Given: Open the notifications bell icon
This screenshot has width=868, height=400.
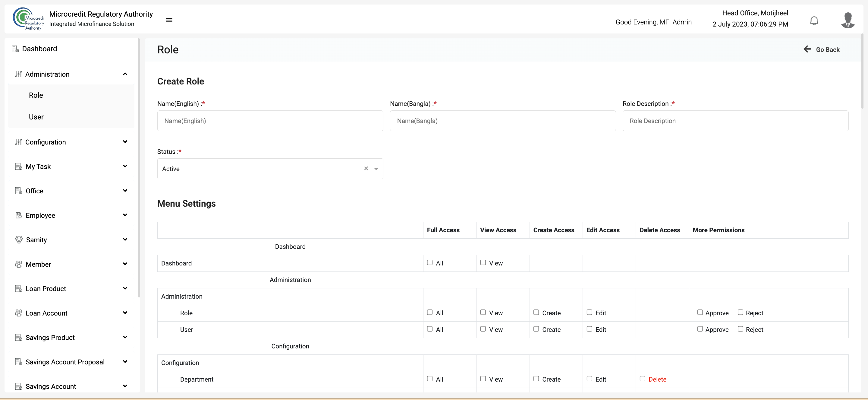Looking at the screenshot, I should click(x=814, y=21).
